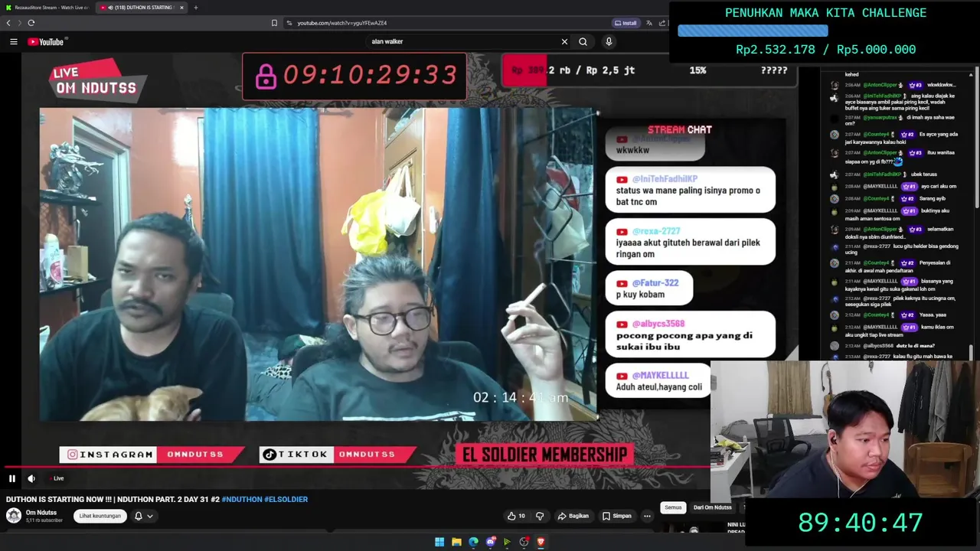Launch Microsoft Edge from the taskbar
This screenshot has height=551, width=980.
tap(473, 542)
